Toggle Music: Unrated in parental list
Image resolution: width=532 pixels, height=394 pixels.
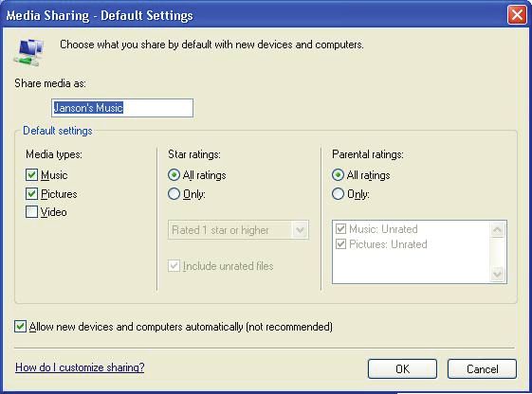click(x=340, y=228)
